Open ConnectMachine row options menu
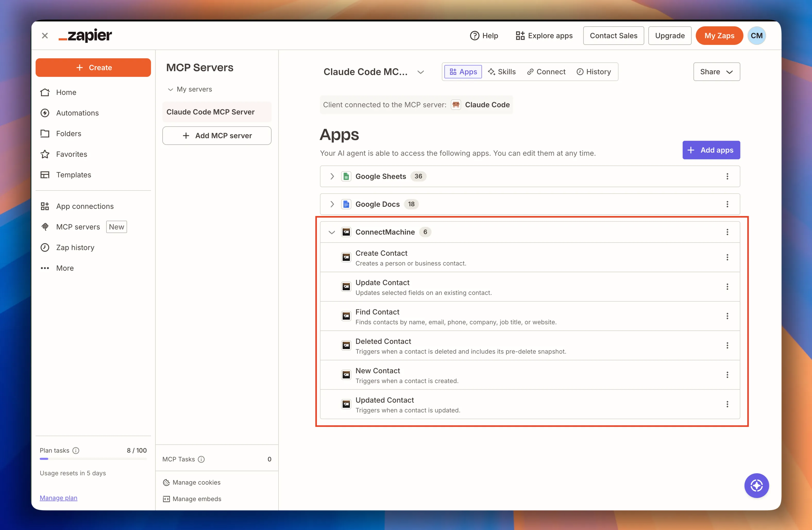Screen dimensions: 812x530 [x=727, y=232]
